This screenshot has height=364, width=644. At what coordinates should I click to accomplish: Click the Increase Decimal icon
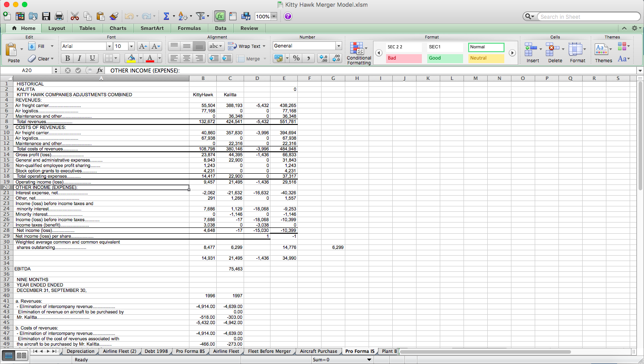[323, 58]
